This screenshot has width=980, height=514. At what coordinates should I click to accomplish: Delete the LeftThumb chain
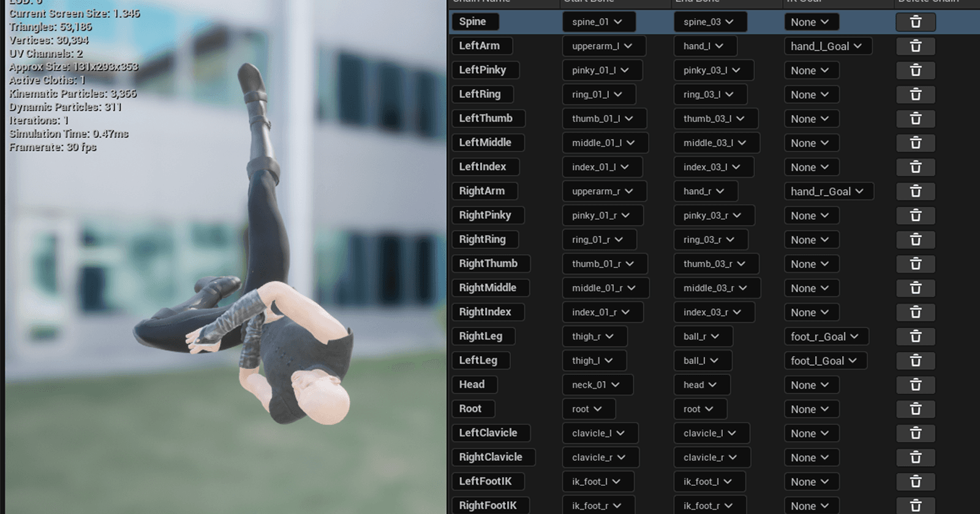click(x=916, y=119)
